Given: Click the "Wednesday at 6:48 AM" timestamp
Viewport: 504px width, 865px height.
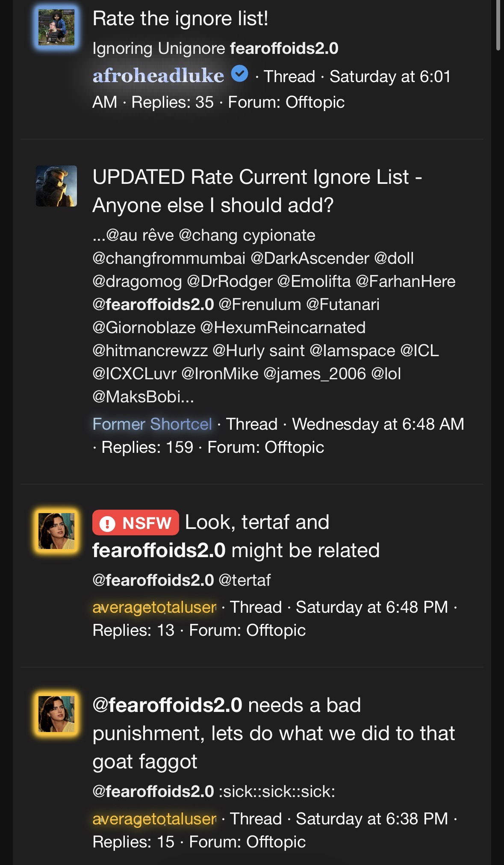Looking at the screenshot, I should coord(378,424).
